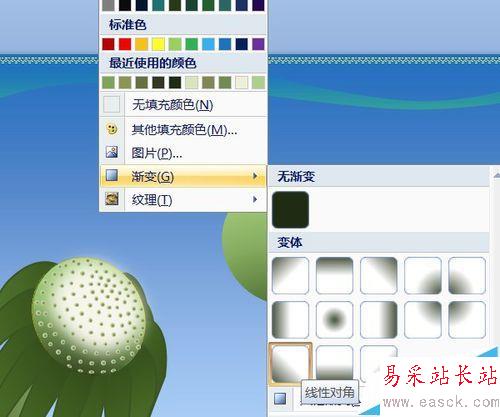Choose second variant in row one: linear down gradient
Screen dimensions: 500x417
pos(334,276)
